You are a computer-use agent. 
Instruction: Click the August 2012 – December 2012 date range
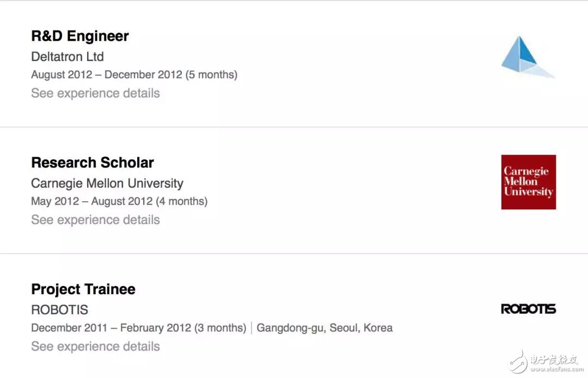(x=106, y=75)
